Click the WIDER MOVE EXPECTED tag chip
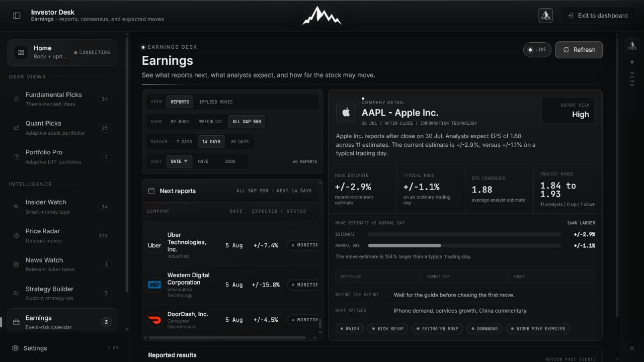 coord(538,329)
